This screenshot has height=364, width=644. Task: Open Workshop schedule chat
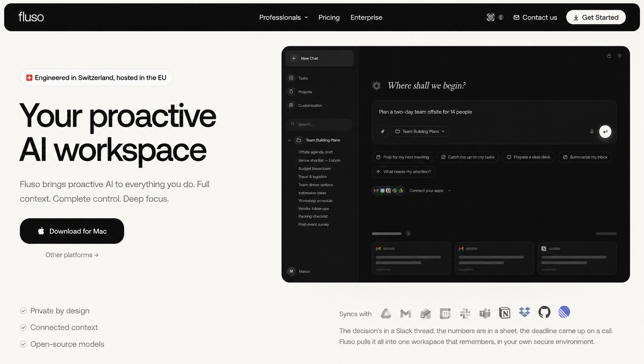[315, 201]
